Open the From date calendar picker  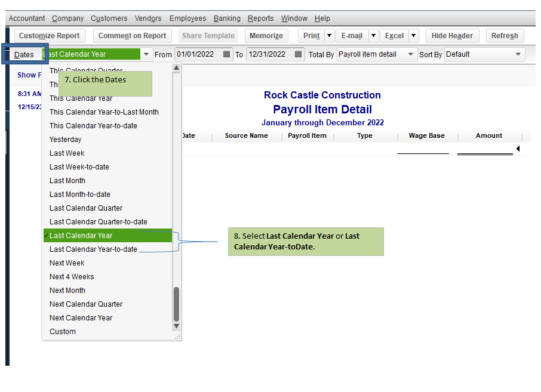tap(227, 54)
